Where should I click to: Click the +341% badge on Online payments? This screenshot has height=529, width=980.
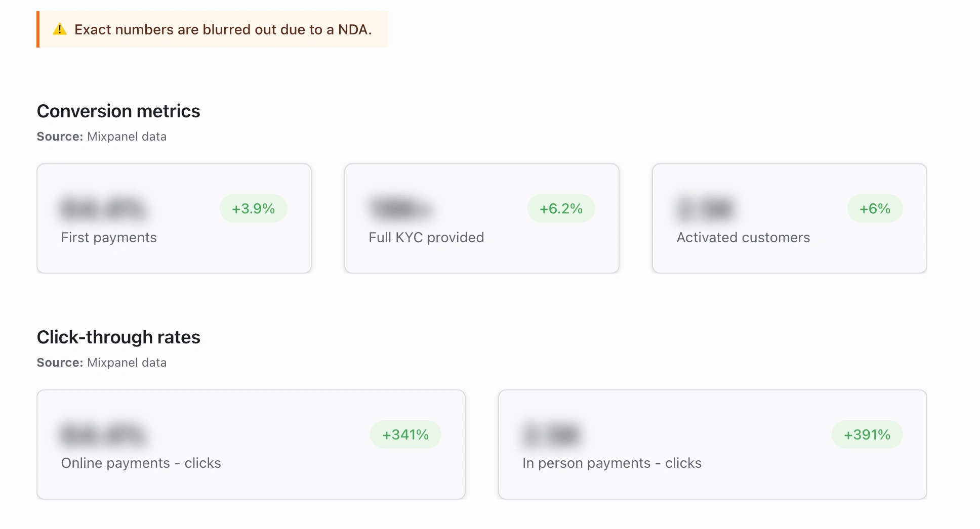point(405,434)
